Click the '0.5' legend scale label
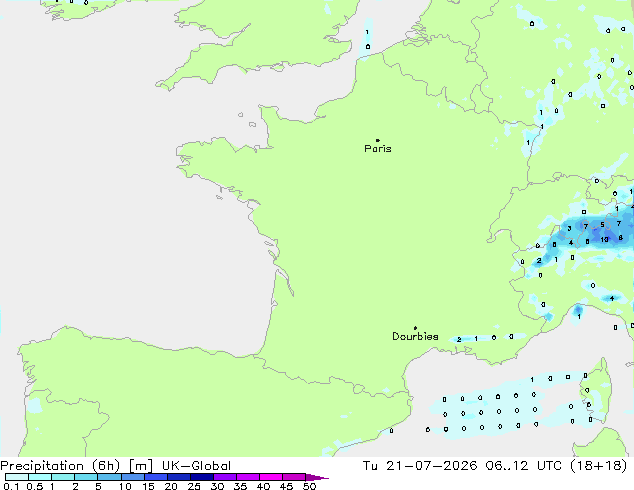634x490 pixels. click(x=35, y=486)
